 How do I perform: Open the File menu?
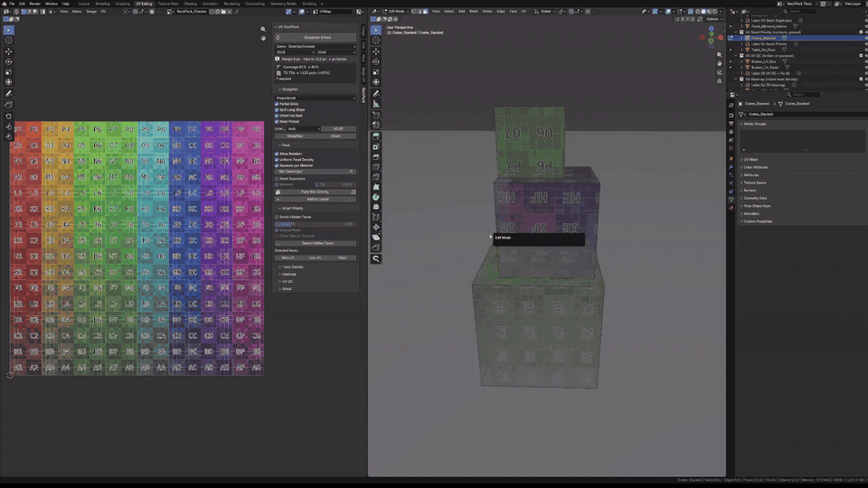point(12,4)
